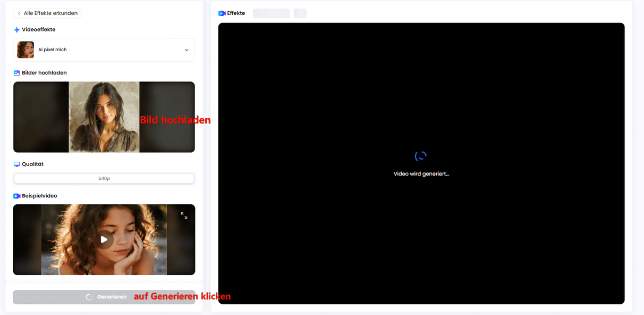
Task: Click the Ai pixel mich effect name
Action: 53,50
